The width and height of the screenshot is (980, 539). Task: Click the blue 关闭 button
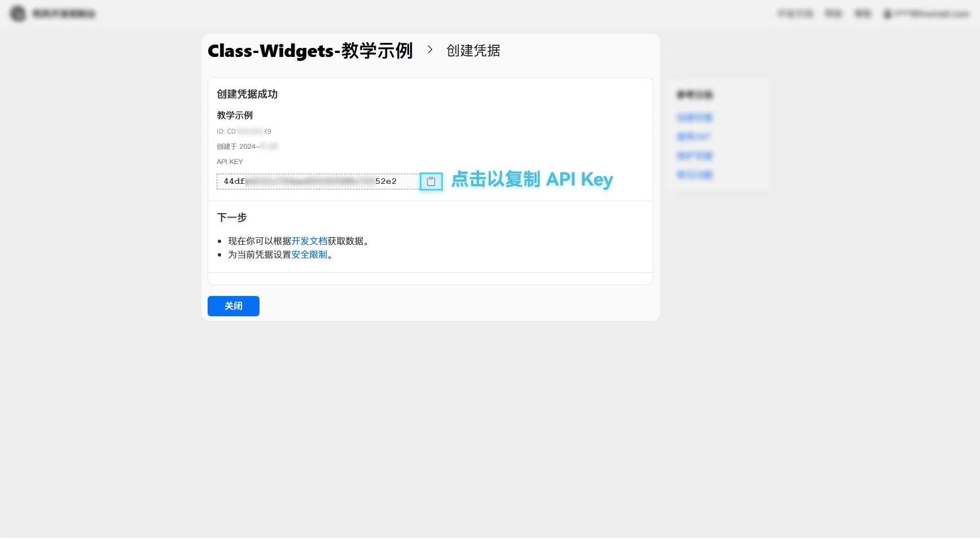[233, 306]
